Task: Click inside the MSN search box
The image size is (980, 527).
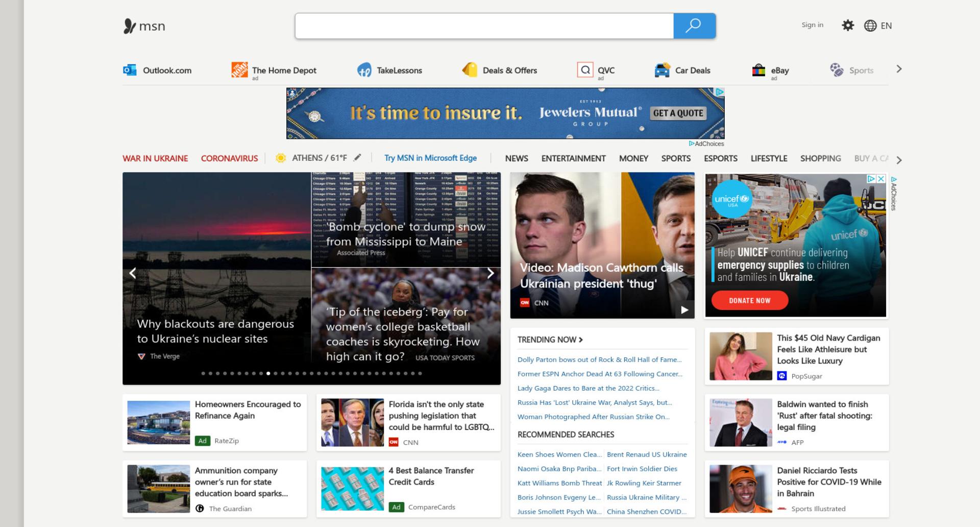Action: pos(484,26)
